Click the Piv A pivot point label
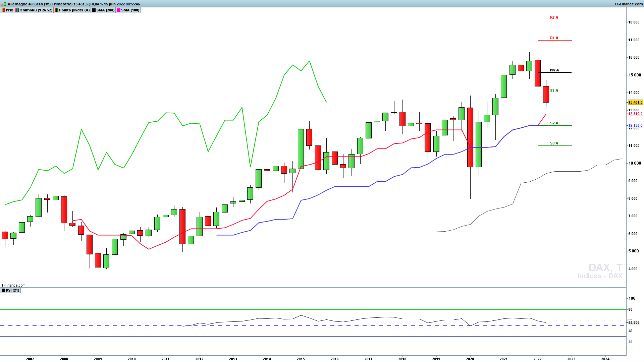Viewport: 644px width, 362px height. (554, 70)
